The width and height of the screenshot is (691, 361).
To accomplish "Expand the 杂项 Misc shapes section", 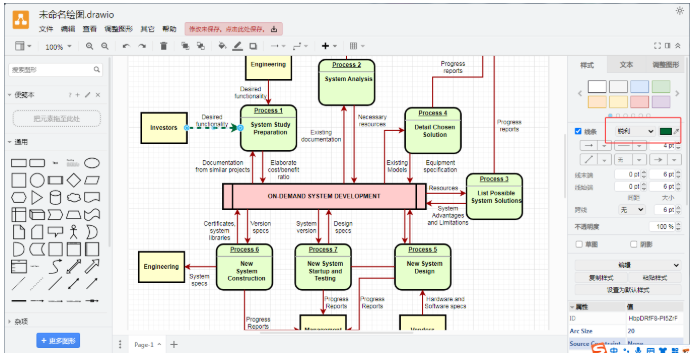I will (18, 322).
